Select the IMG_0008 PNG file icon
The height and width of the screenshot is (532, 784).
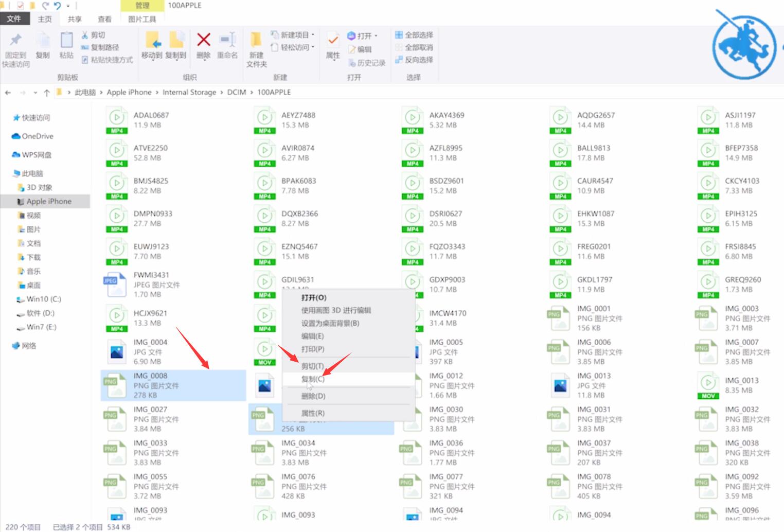point(115,385)
